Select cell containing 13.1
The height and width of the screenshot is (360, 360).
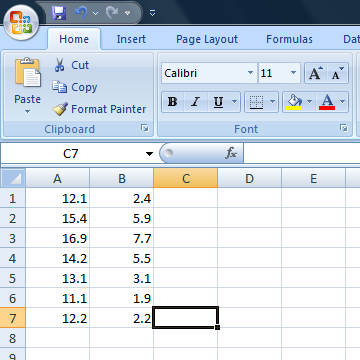57,278
